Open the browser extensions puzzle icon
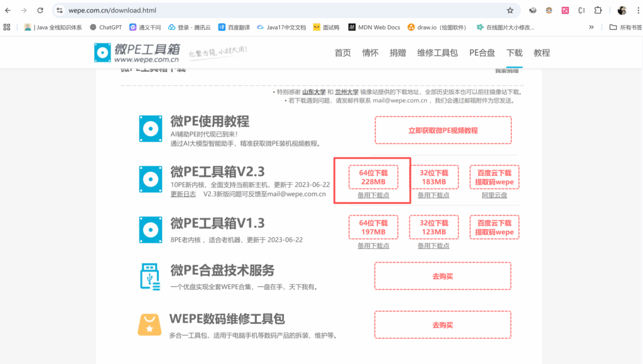 [x=597, y=10]
